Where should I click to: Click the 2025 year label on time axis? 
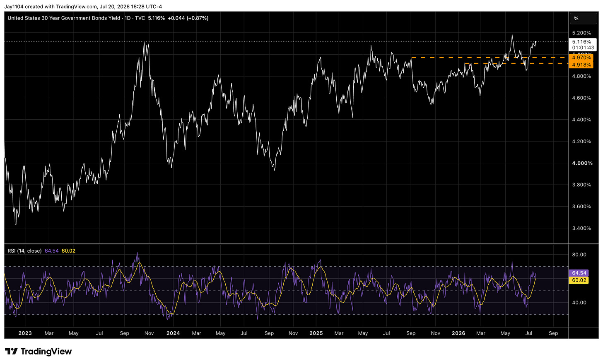tap(316, 333)
